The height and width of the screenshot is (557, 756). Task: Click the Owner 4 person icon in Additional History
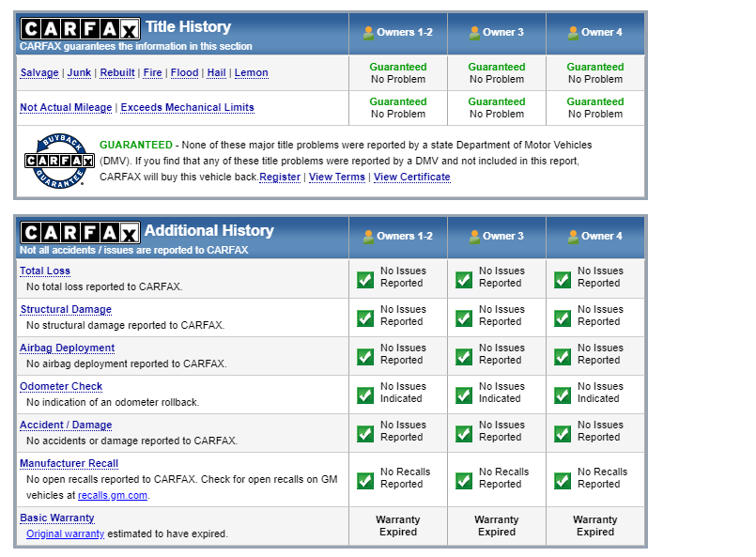coord(573,237)
